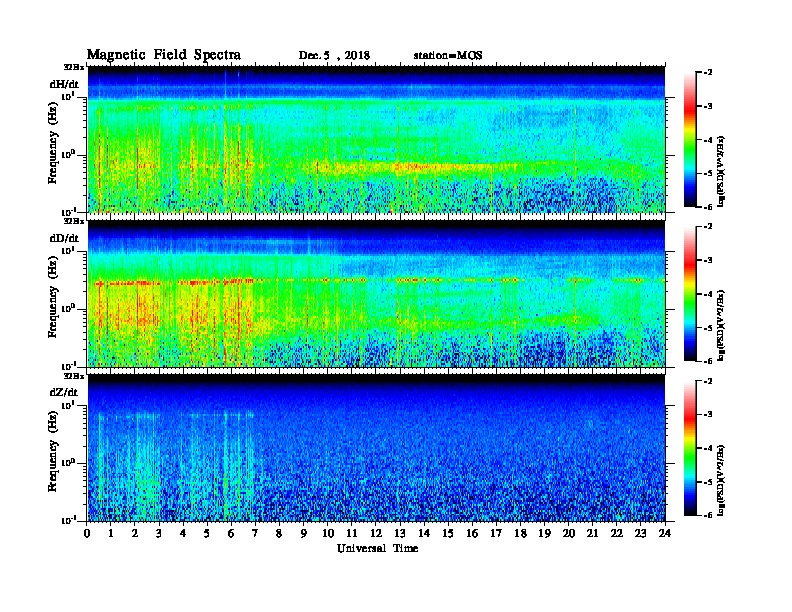Viewport: 792px width, 612px height.
Task: Click the log(PSD) label beside dZ/dt color scale
Action: (721, 480)
